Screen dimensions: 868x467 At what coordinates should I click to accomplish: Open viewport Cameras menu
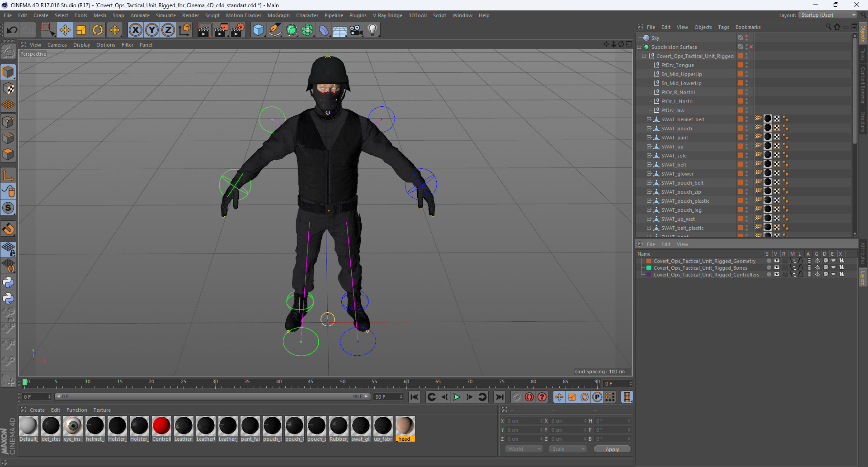coord(57,45)
